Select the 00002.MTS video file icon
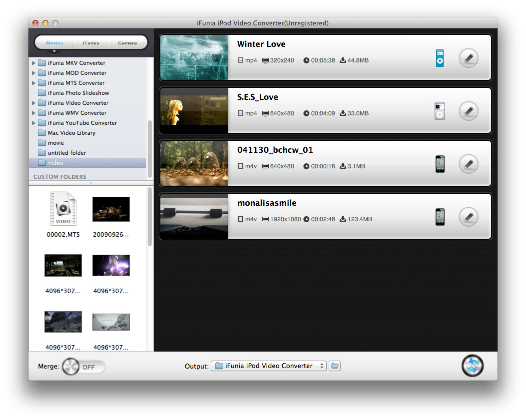 pyautogui.click(x=63, y=208)
